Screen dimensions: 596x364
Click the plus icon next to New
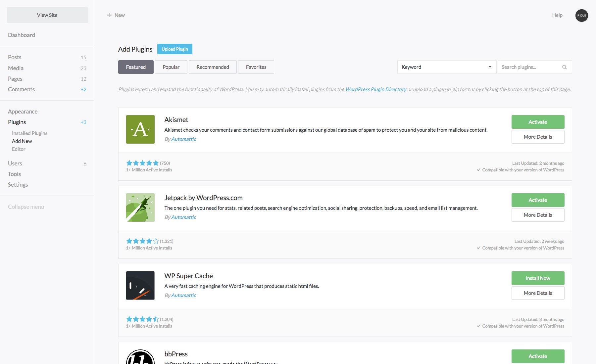[109, 15]
